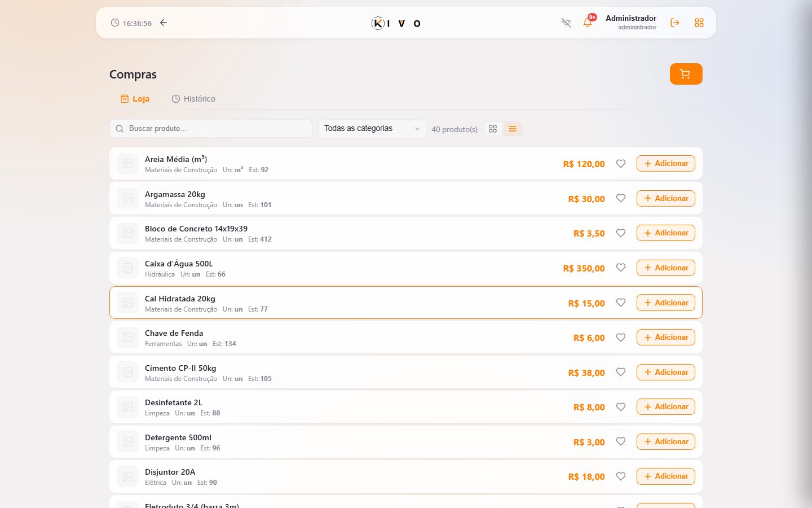
Task: Click the R$ 350,00 price
Action: 584,268
